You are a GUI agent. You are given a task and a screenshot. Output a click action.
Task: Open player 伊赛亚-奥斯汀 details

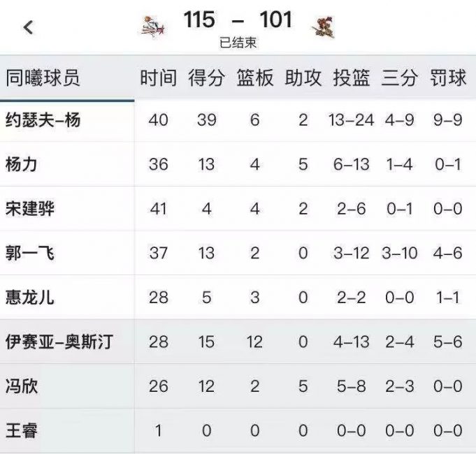click(59, 342)
